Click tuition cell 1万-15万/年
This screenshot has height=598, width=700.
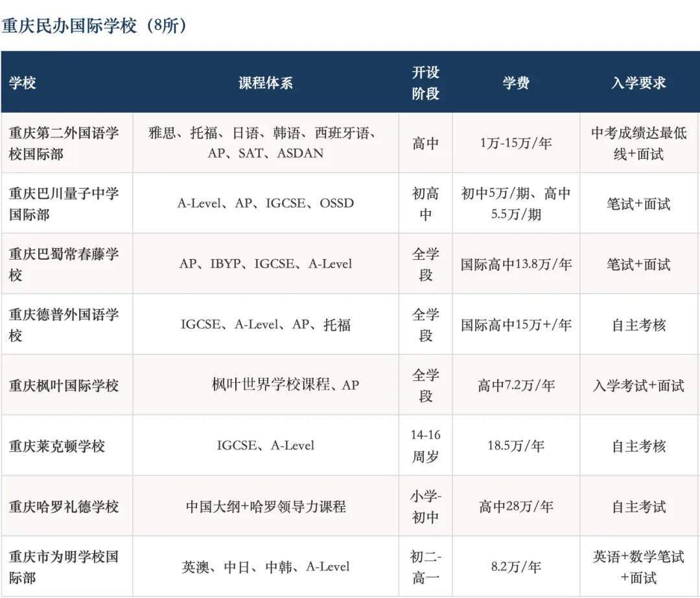(516, 143)
